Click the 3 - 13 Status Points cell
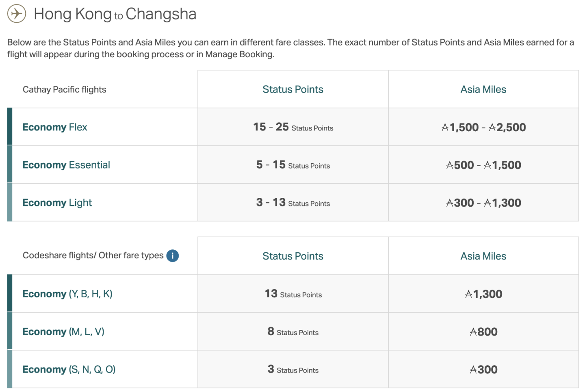The width and height of the screenshot is (585, 392). point(293,203)
